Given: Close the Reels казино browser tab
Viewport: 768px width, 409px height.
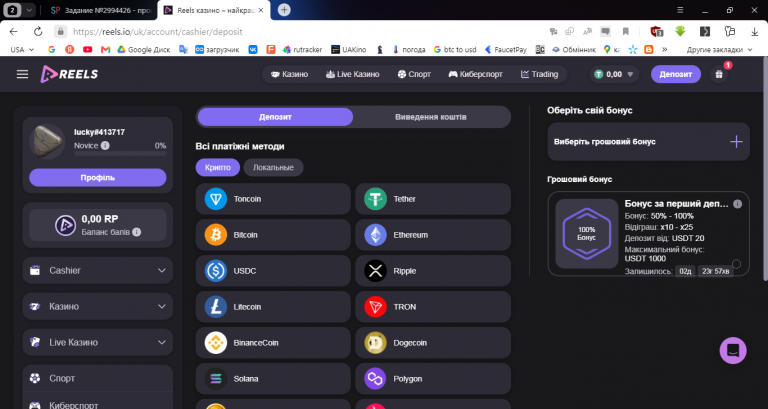Looking at the screenshot, I should tap(261, 10).
